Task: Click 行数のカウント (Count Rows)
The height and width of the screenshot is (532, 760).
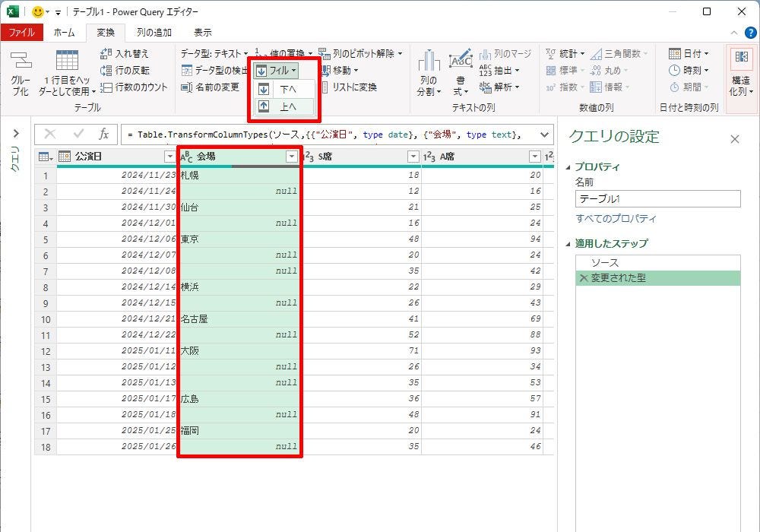Action: 134,87
